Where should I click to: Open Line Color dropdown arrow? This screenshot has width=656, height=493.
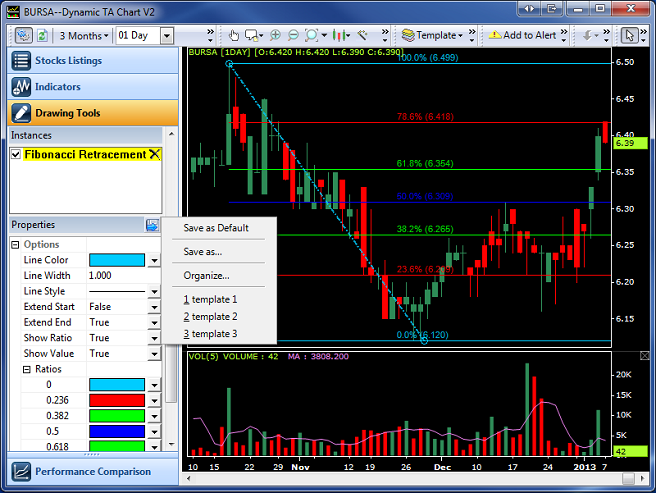pyautogui.click(x=154, y=260)
